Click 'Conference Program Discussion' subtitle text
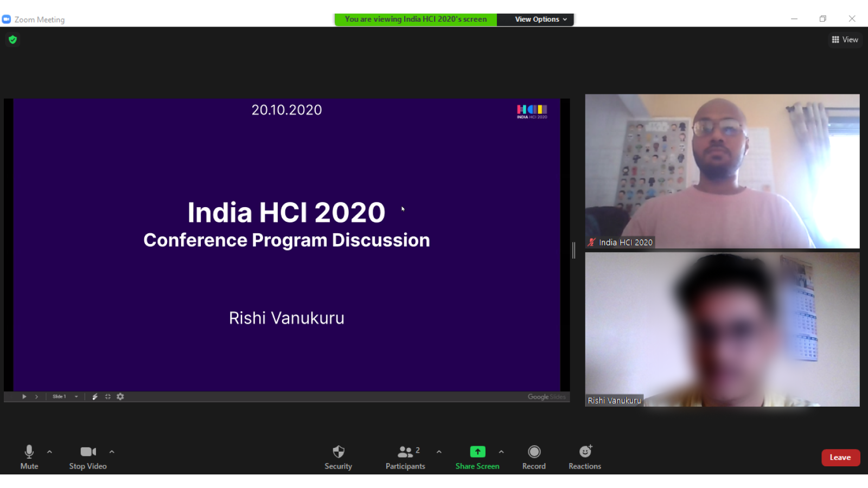The height and width of the screenshot is (488, 868). [286, 240]
